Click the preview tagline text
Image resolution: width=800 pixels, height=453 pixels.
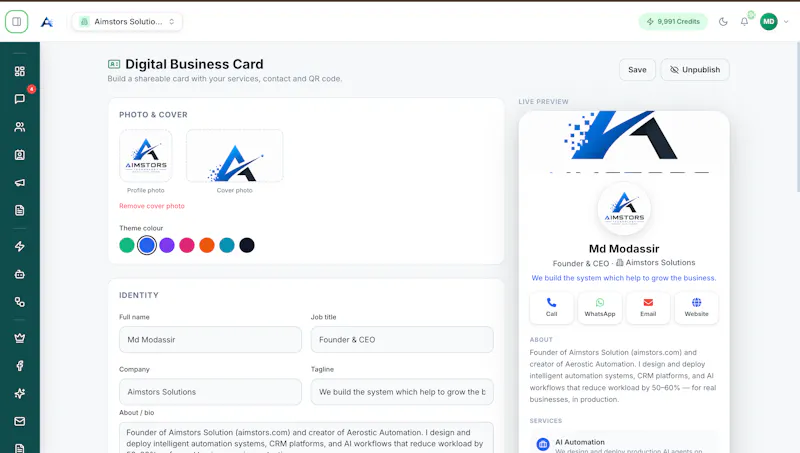(624, 278)
